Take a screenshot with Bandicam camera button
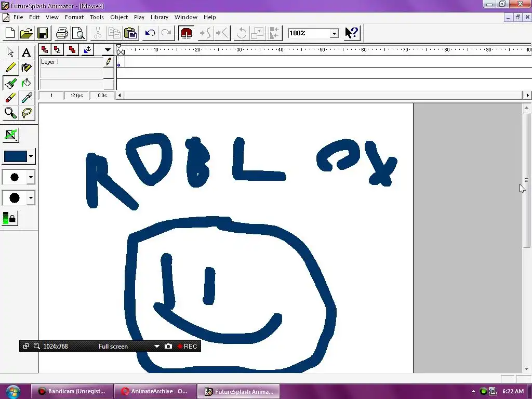532x399 pixels. [168, 347]
